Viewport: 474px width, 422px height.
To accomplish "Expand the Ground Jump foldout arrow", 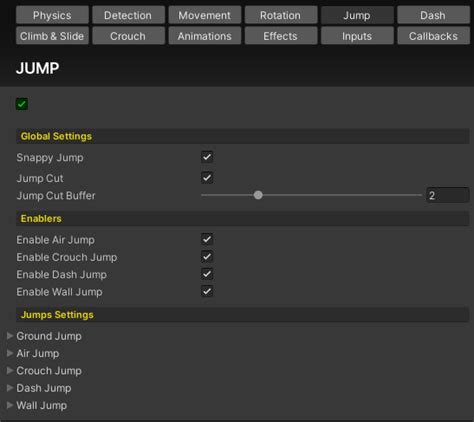I will coord(10,336).
